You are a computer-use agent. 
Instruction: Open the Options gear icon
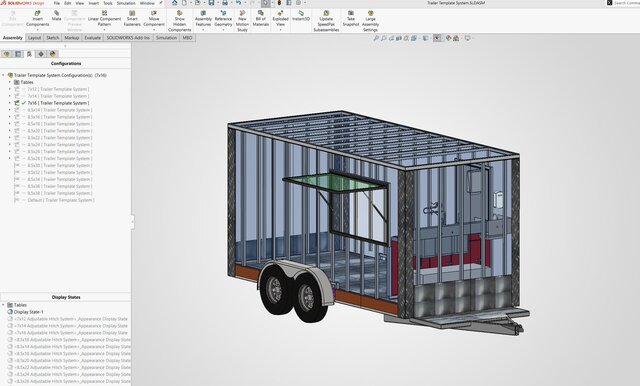pyautogui.click(x=298, y=3)
